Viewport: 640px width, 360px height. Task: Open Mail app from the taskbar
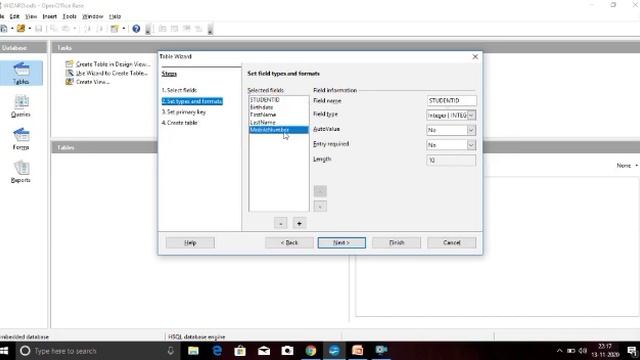[x=264, y=351]
